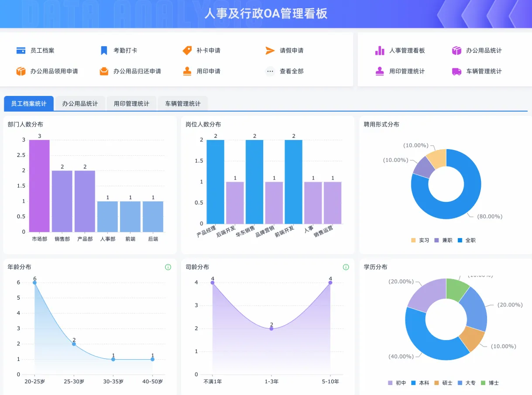Image resolution: width=532 pixels, height=395 pixels.
Task: Click the 前端开发 bar in 岗位人数分布
Action: click(x=293, y=182)
